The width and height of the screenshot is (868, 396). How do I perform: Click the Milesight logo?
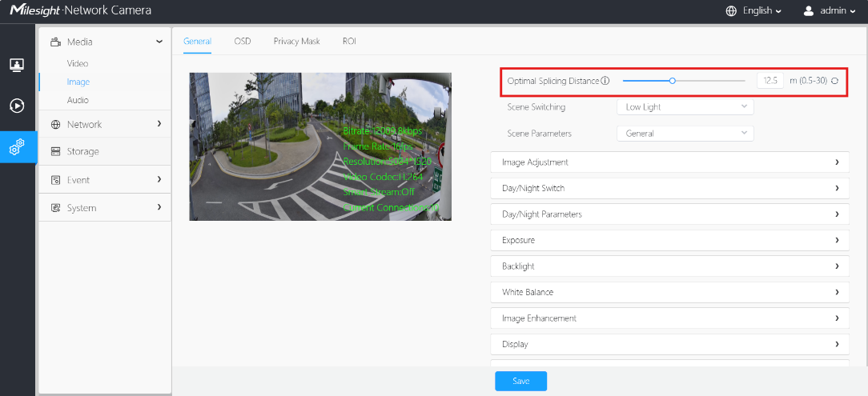coord(35,10)
